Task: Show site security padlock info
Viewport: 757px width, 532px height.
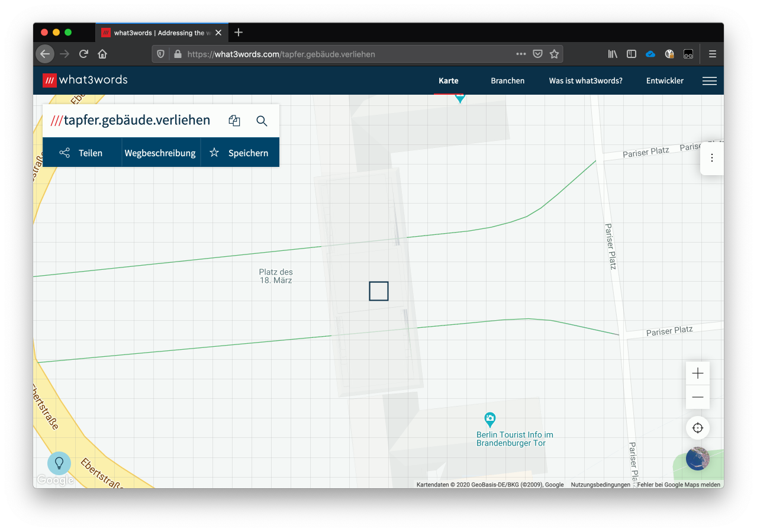Action: (x=177, y=54)
